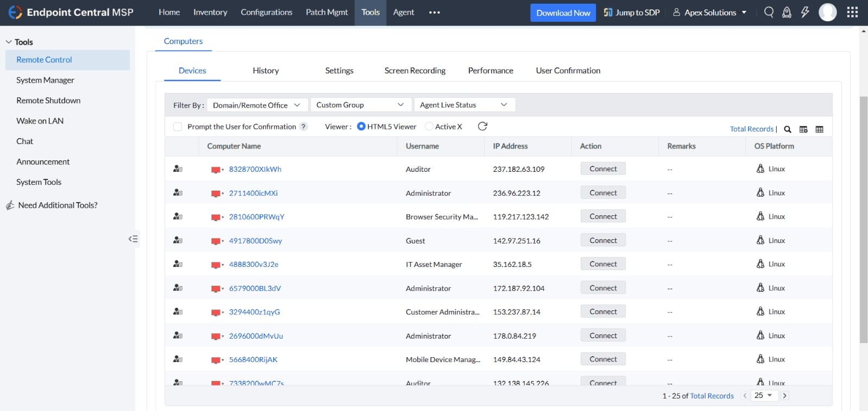Image resolution: width=868 pixels, height=411 pixels.
Task: Open the column chooser icon
Action: tap(803, 129)
